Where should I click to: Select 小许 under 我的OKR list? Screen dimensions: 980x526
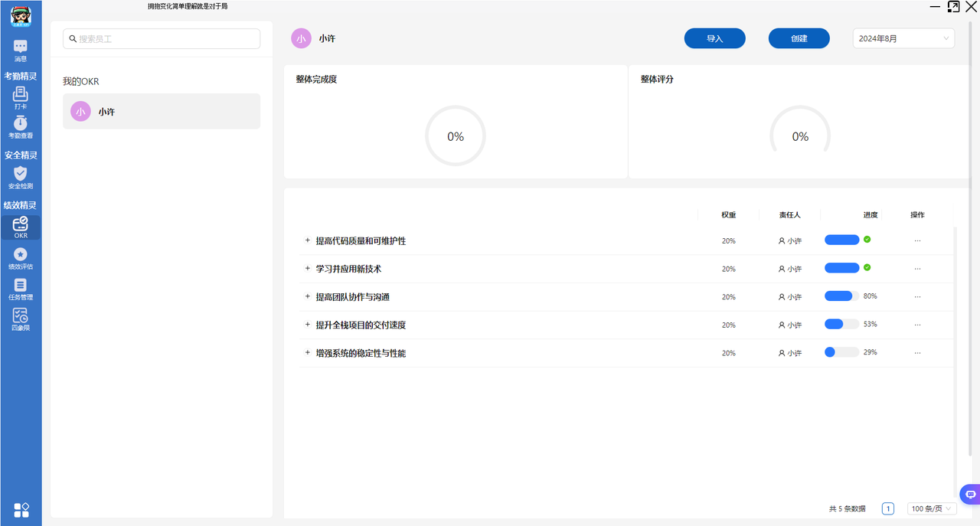[161, 112]
